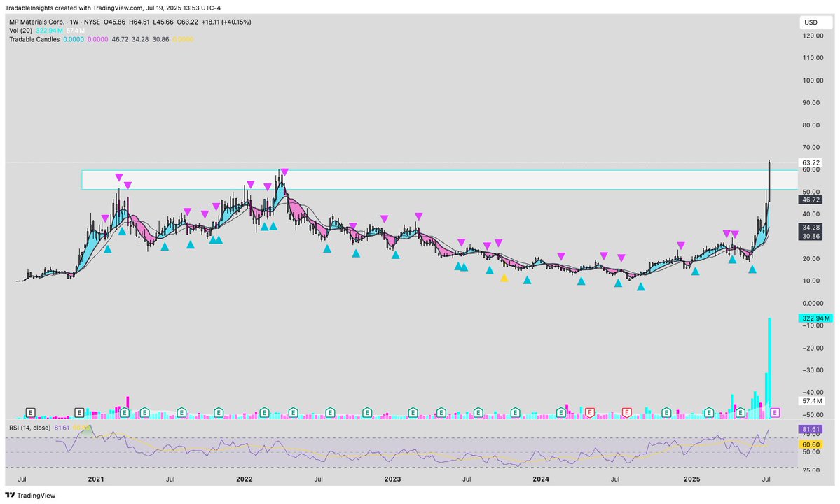
Task: Click the 30.86 price label
Action: coord(811,236)
